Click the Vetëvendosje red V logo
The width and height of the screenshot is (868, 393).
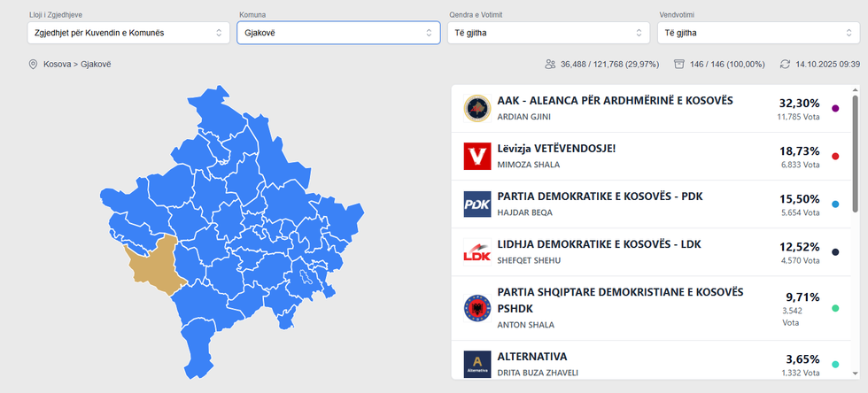pos(477,156)
